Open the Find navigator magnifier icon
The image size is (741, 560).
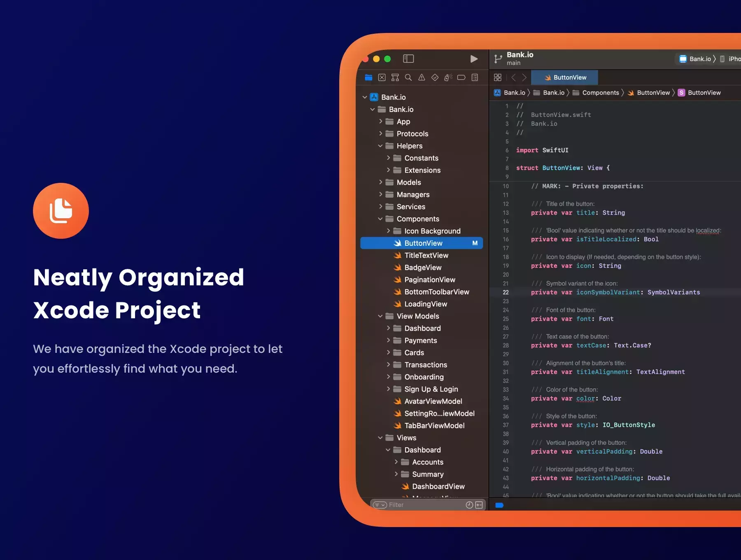coord(408,77)
